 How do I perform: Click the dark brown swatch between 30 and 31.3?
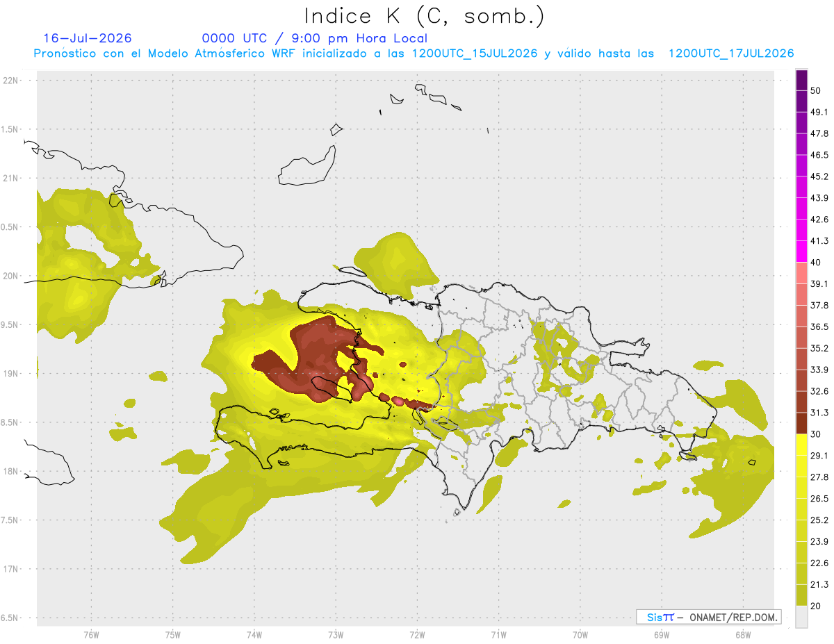tap(801, 423)
